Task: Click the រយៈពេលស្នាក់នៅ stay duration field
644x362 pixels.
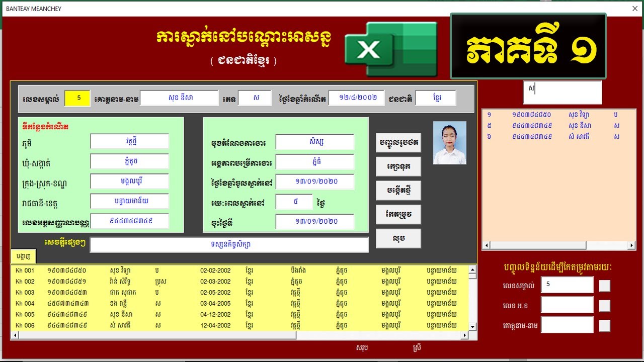Action: coord(294,202)
